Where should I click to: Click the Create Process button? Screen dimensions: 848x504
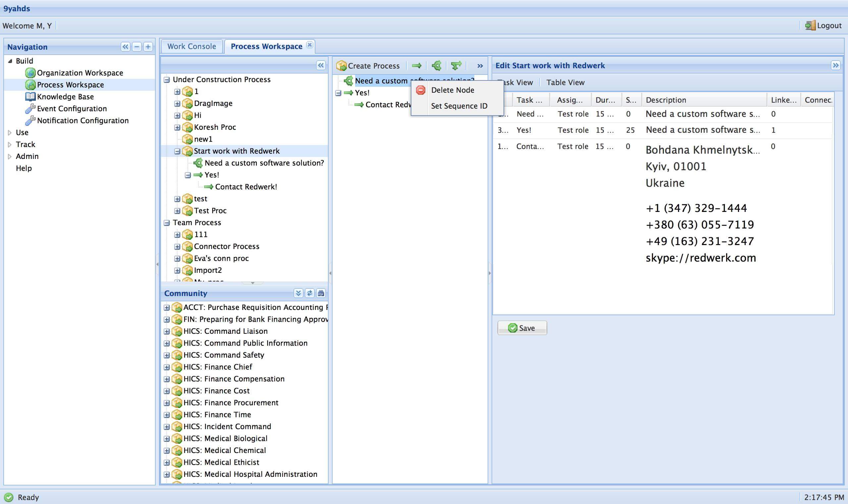point(368,66)
